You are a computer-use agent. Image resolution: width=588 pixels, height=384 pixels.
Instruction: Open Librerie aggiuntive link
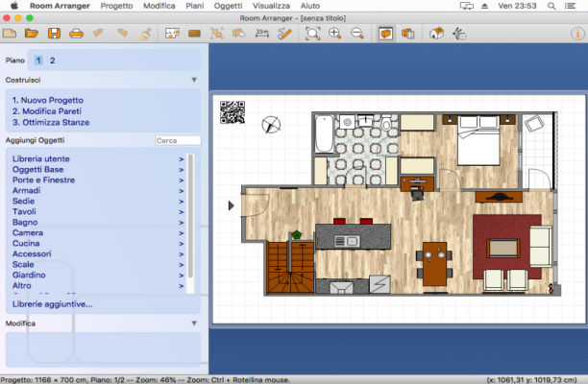(x=53, y=304)
